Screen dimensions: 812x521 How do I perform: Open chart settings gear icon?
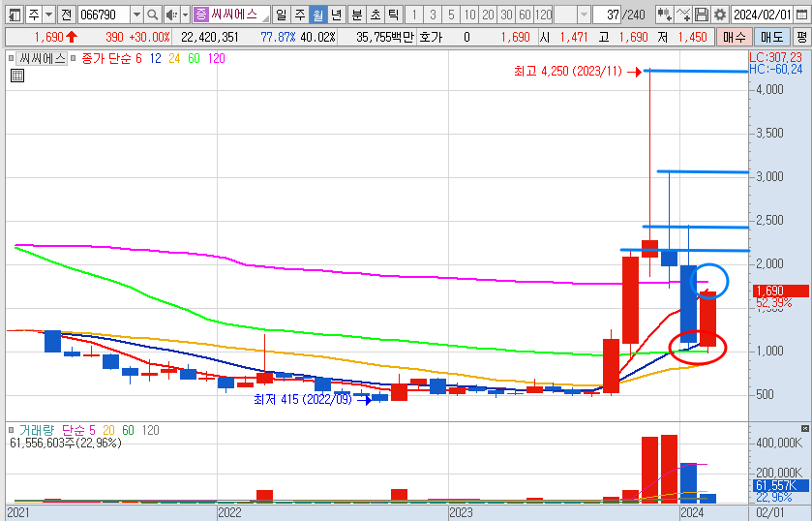pyautogui.click(x=720, y=15)
